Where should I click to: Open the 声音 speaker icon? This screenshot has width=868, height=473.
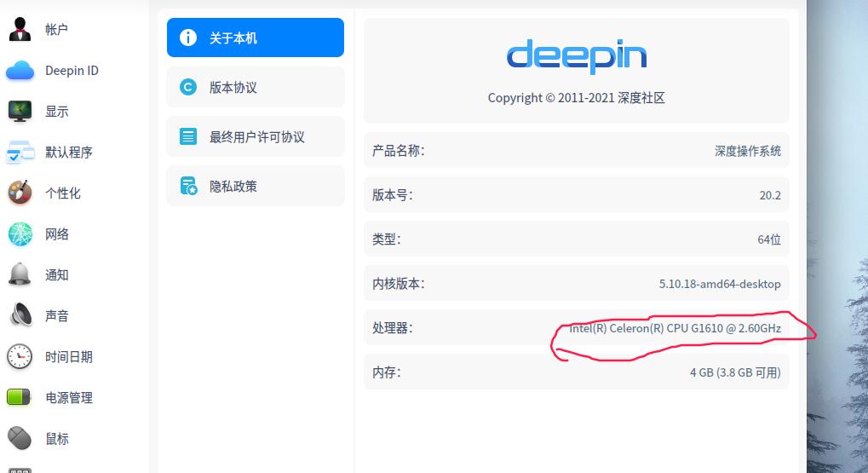pos(21,315)
